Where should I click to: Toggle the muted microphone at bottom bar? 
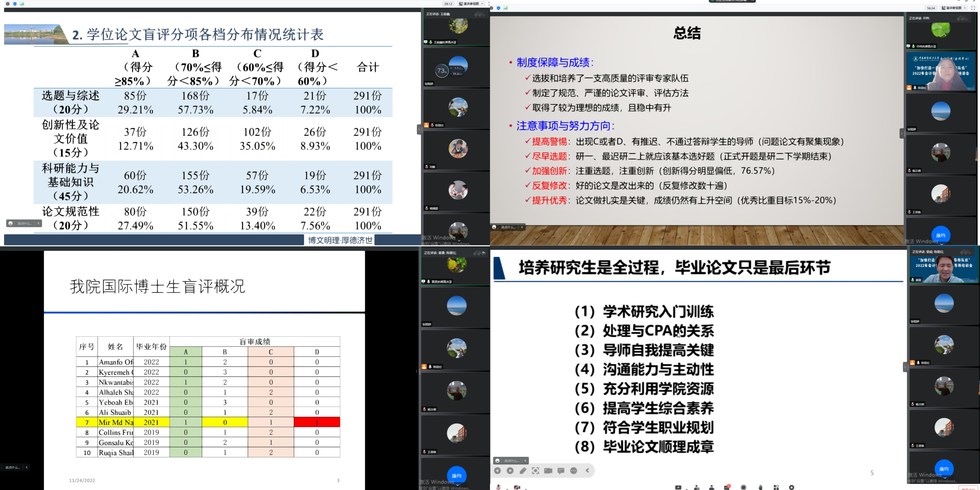(x=498, y=487)
